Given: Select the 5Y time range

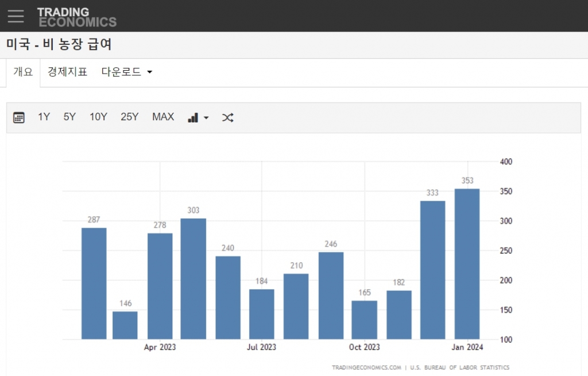Looking at the screenshot, I should 69,117.
